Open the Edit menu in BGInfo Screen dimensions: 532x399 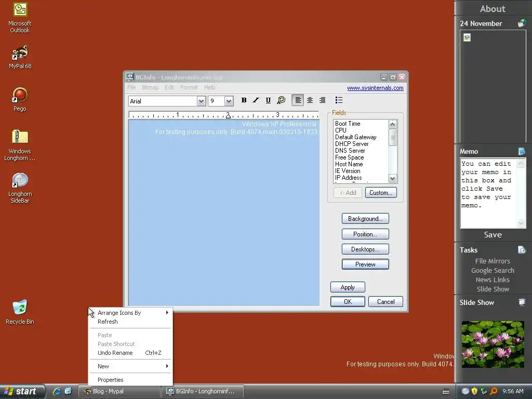tap(169, 87)
